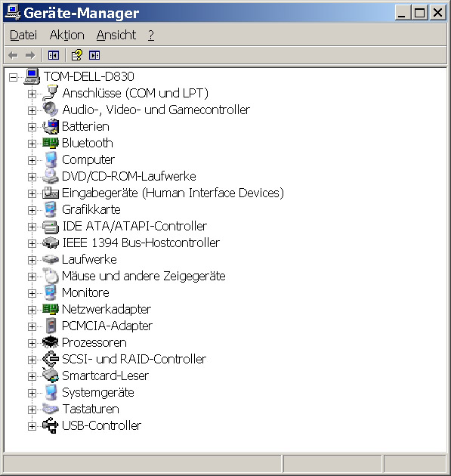Click the Smartcard-Leser icon
Viewport: 451px width, 476px height.
51,376
